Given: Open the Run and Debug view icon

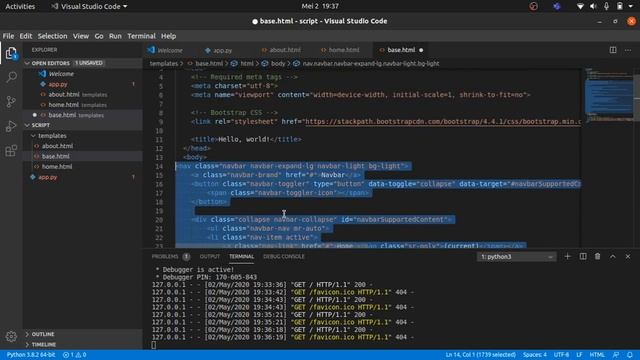Looking at the screenshot, I should [x=11, y=126].
